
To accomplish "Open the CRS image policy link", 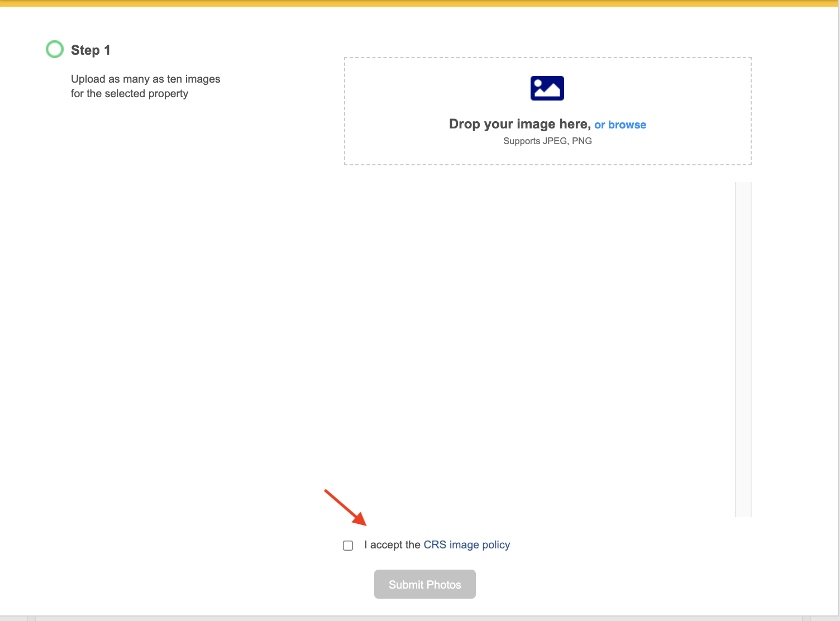I will tap(467, 544).
